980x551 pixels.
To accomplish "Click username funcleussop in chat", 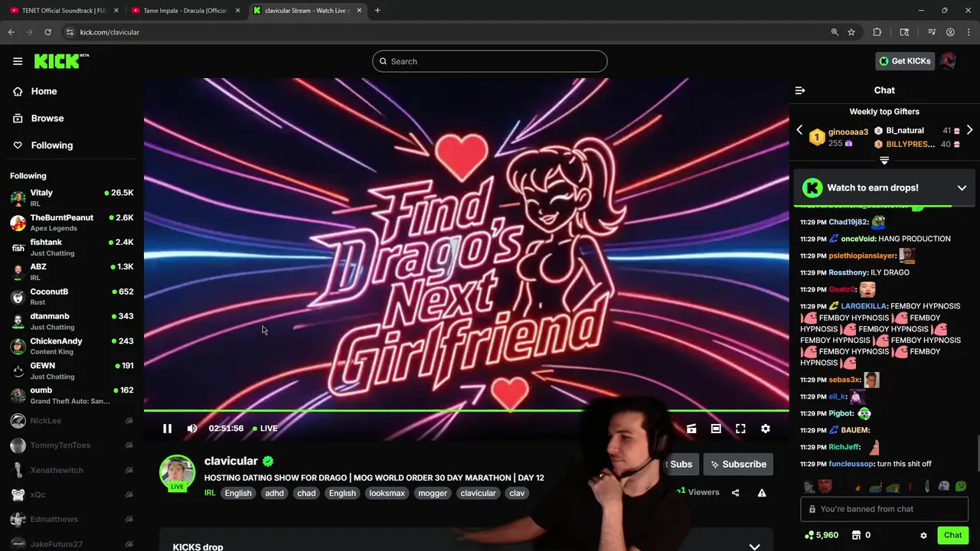I will click(851, 464).
